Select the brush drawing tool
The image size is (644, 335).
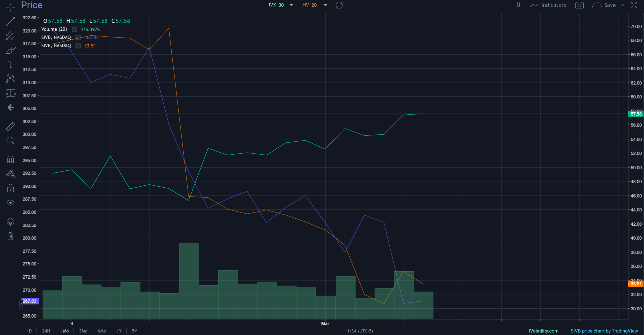tap(10, 50)
